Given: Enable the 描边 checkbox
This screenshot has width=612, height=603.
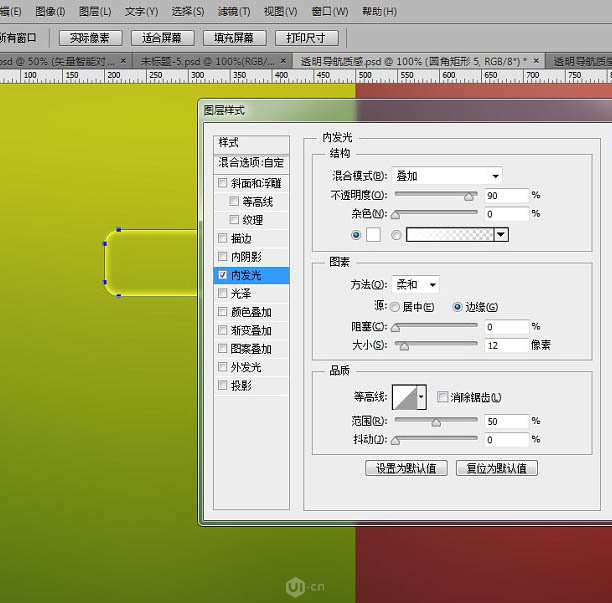Looking at the screenshot, I should pyautogui.click(x=222, y=238).
